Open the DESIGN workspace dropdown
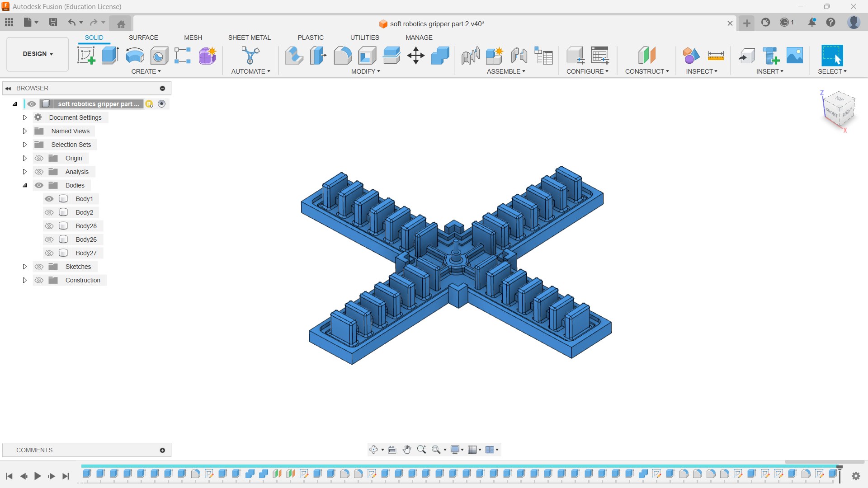This screenshot has width=868, height=488. pyautogui.click(x=38, y=54)
